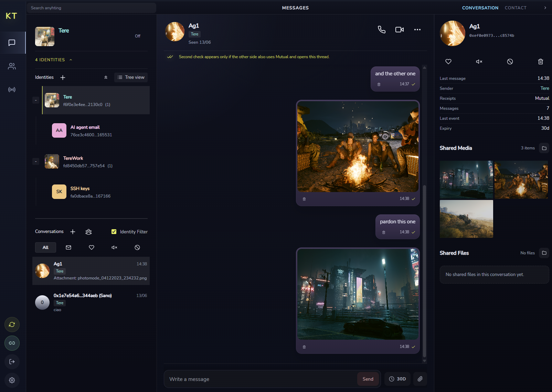The height and width of the screenshot is (392, 552).
Task: Click the chat scrollbar thumb
Action: click(424, 271)
